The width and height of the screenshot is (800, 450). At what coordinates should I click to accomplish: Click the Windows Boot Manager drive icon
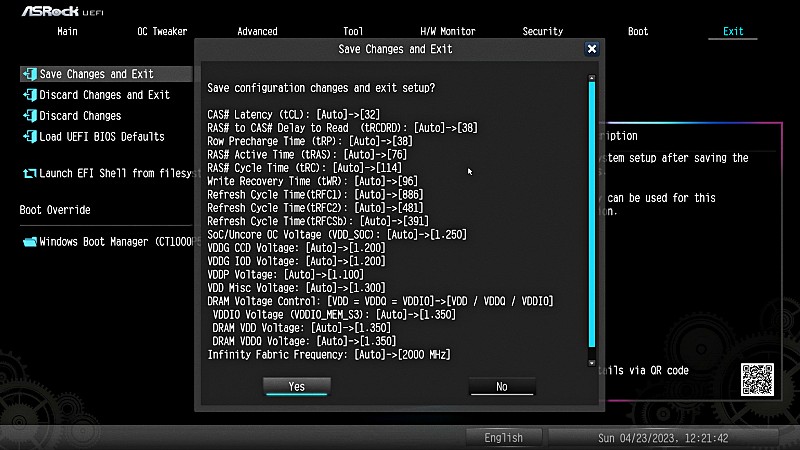(29, 242)
